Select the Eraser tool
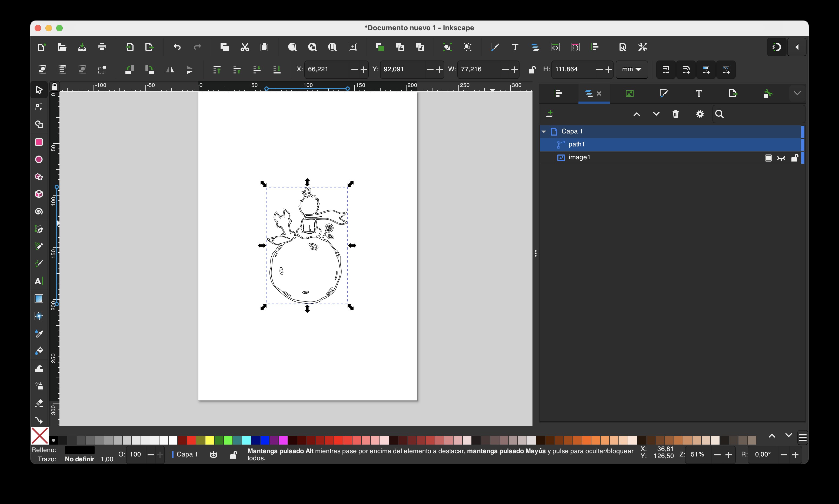Screen dimensions: 839x504 (39, 403)
